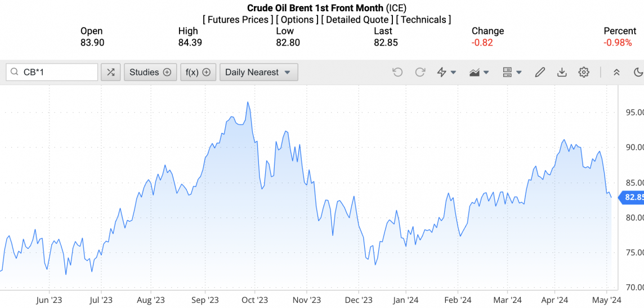The image size is (644, 308).
Task: View the Technicals link
Action: (x=424, y=20)
